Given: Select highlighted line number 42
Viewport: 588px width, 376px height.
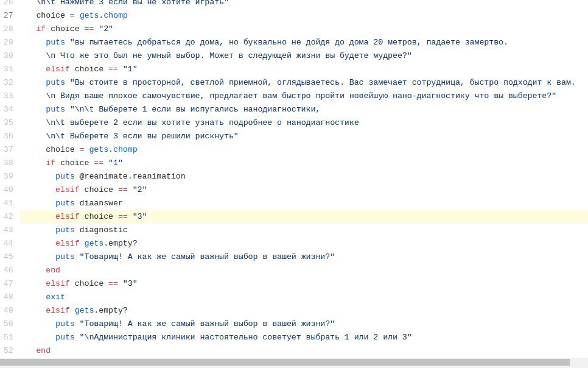Looking at the screenshot, I should click(9, 216).
